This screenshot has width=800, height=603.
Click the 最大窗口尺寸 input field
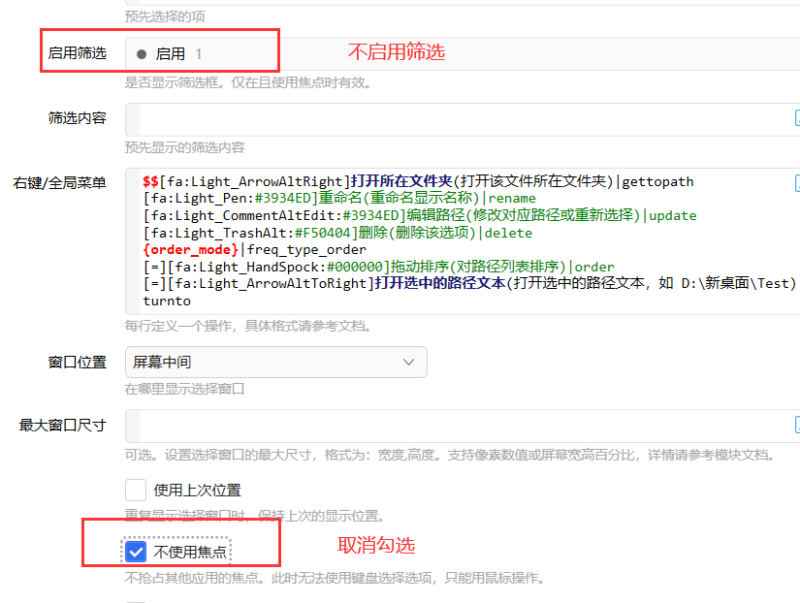pyautogui.click(x=462, y=425)
